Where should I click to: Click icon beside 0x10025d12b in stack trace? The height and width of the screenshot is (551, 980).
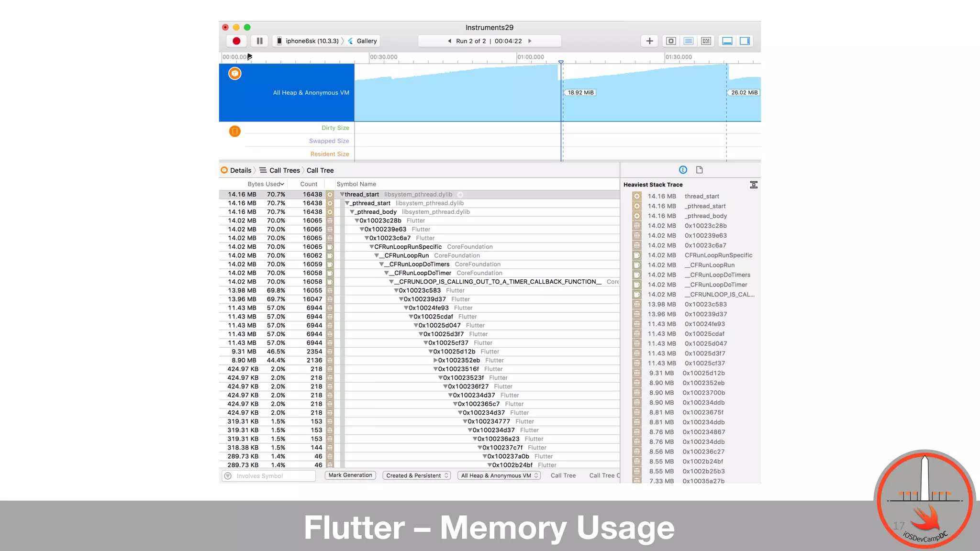[x=637, y=373]
